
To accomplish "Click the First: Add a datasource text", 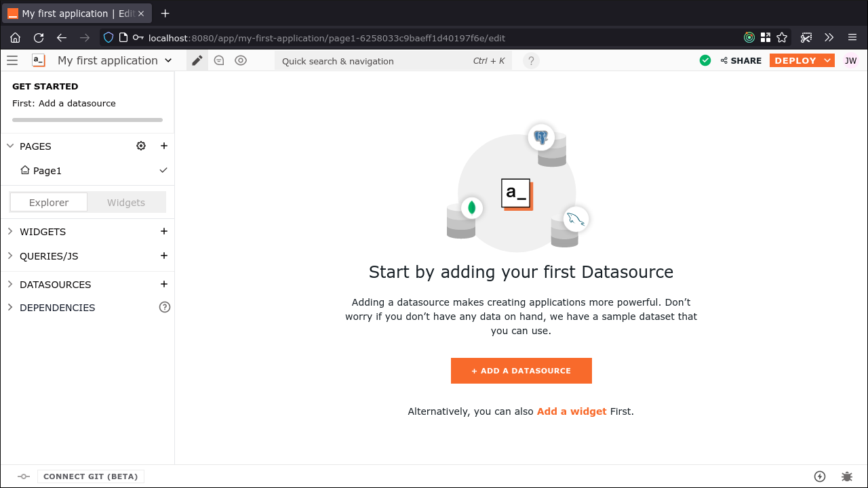I will (64, 104).
